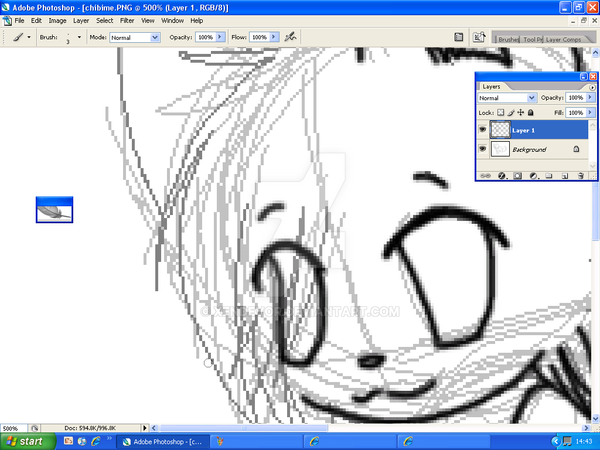Enable the Airbrush option
The height and width of the screenshot is (450, 600).
click(290, 37)
